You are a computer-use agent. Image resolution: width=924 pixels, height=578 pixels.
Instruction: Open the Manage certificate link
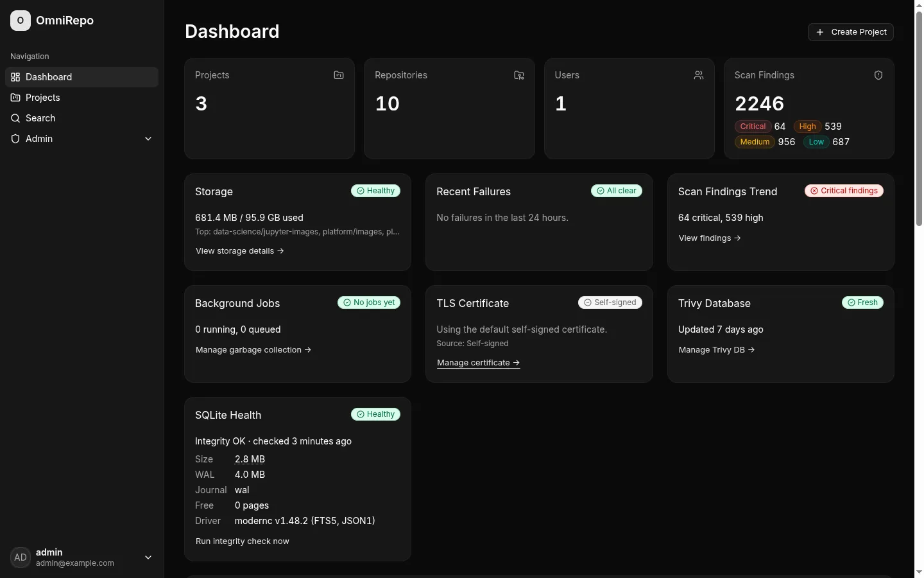[478, 363]
